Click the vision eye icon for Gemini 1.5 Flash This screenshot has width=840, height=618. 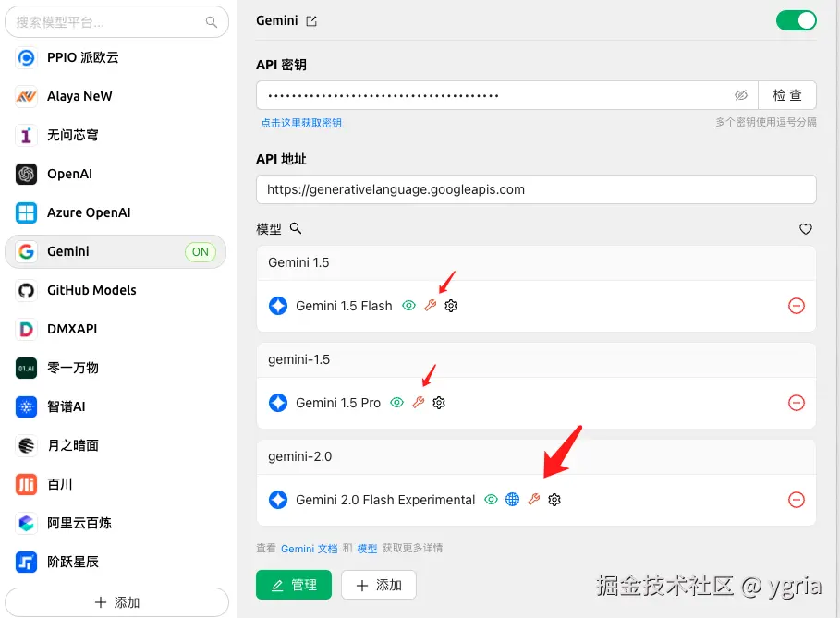click(x=408, y=306)
